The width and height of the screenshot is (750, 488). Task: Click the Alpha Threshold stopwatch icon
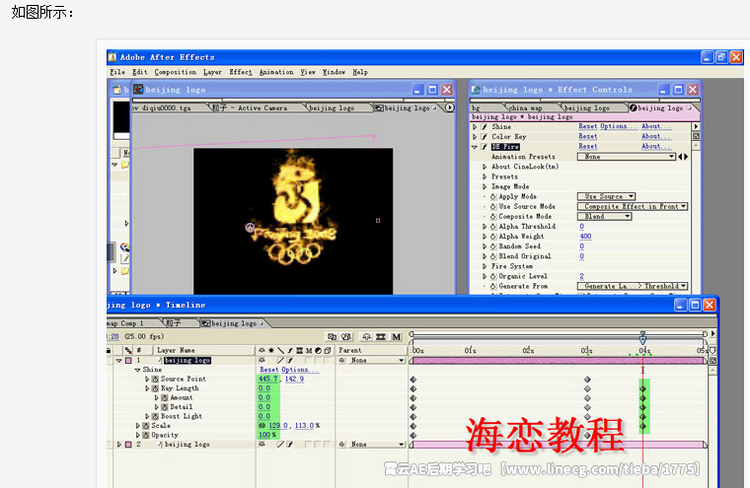coord(493,226)
